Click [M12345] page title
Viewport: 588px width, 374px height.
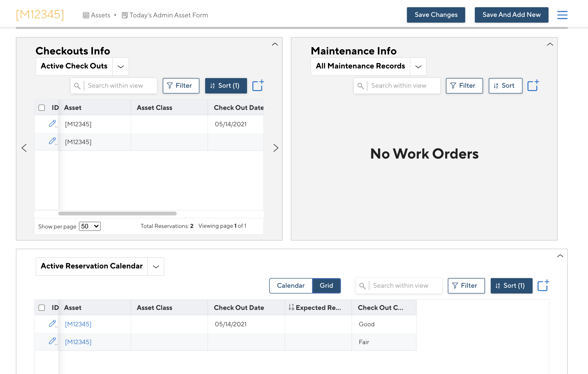click(x=40, y=14)
